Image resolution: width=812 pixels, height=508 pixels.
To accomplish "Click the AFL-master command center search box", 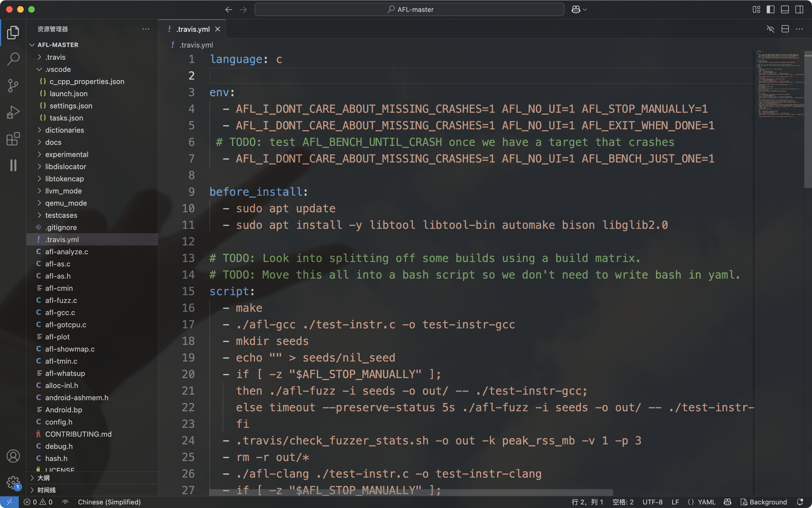I will pos(409,9).
